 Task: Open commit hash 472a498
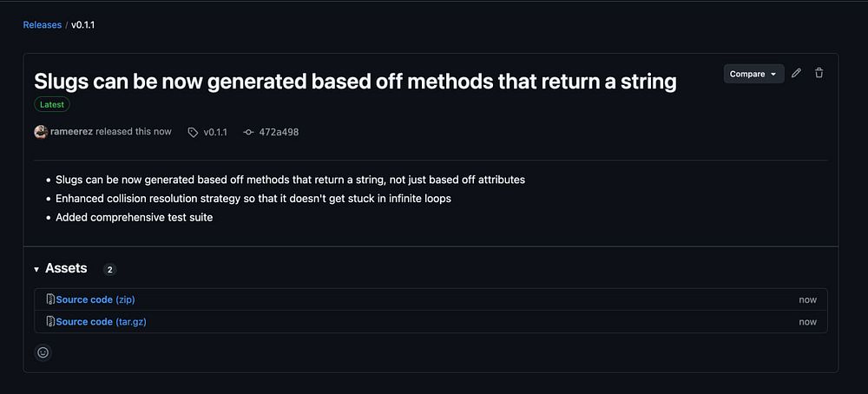(279, 132)
